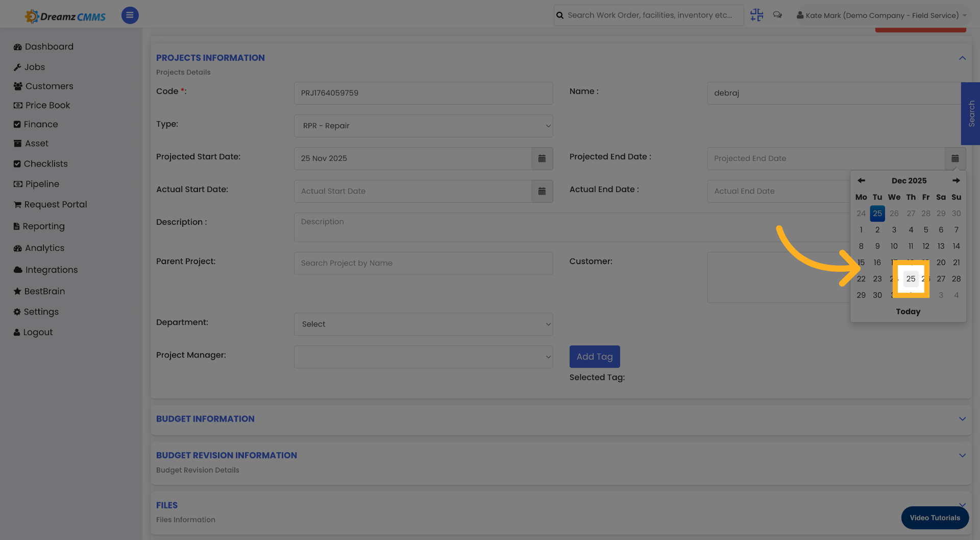980x540 pixels.
Task: Expand Budget Revision Information section
Action: (x=962, y=455)
